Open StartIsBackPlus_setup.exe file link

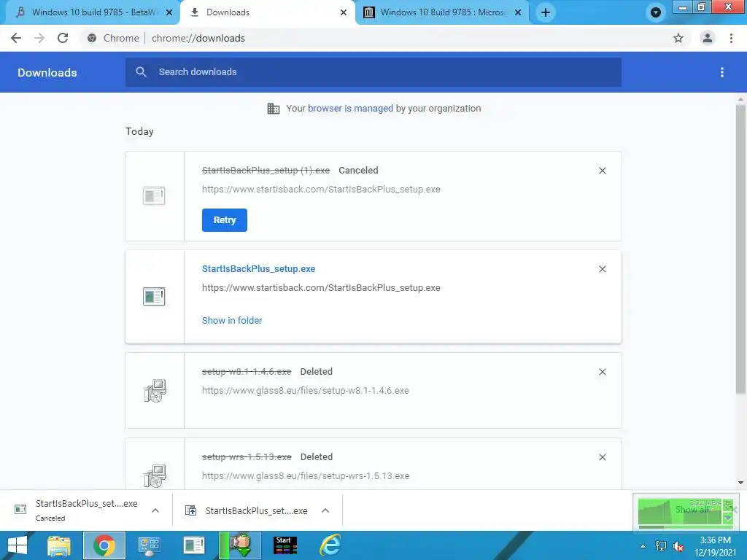click(259, 268)
